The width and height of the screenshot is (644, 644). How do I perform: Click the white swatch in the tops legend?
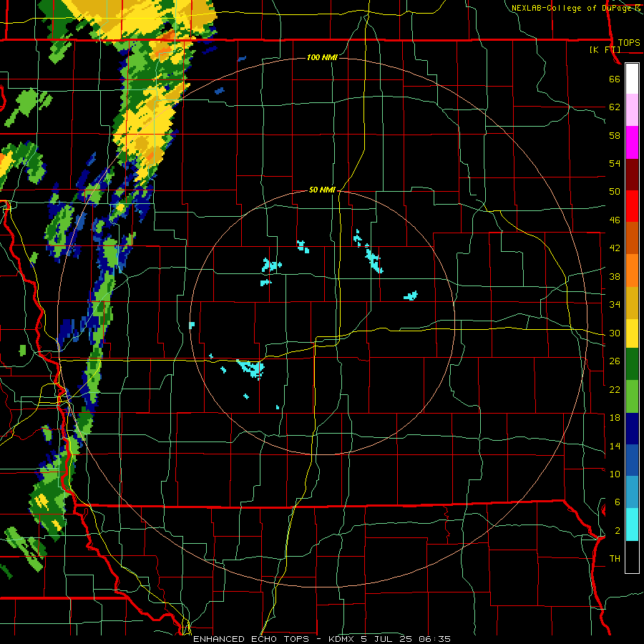632,79
